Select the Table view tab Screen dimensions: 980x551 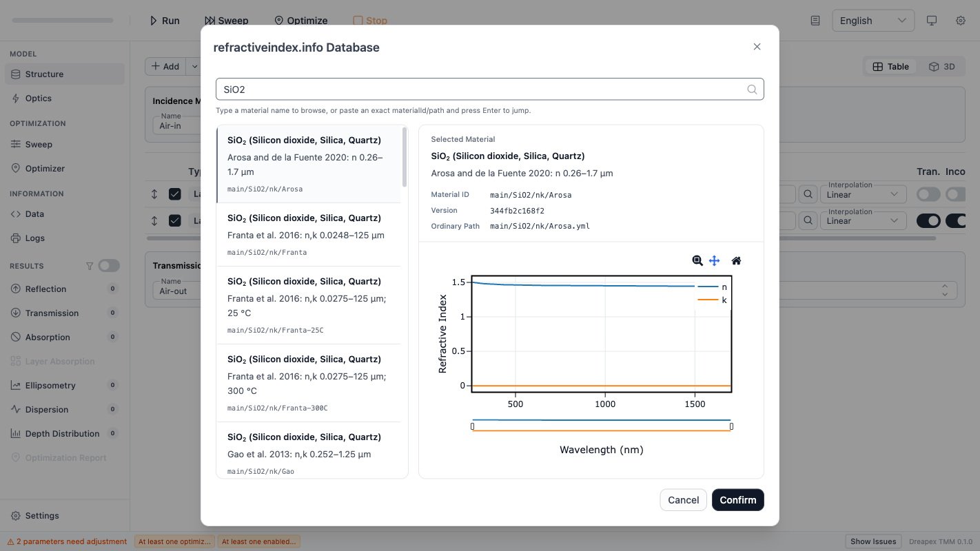coord(890,66)
